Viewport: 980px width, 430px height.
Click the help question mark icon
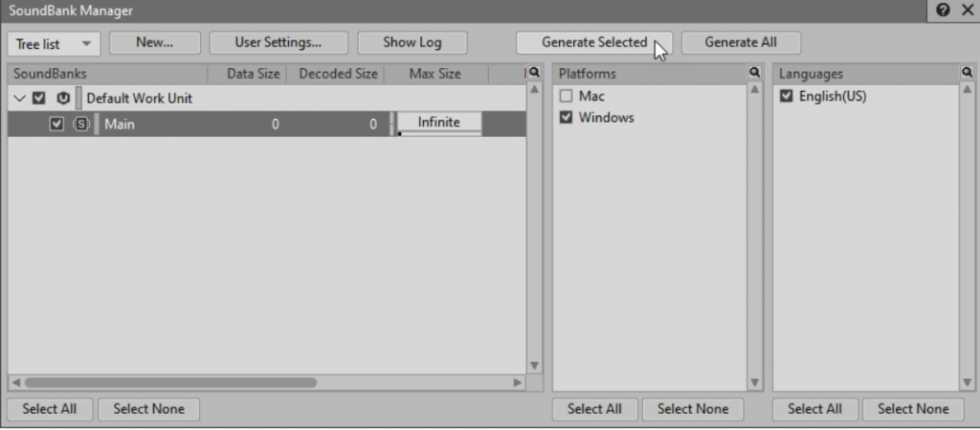click(945, 11)
